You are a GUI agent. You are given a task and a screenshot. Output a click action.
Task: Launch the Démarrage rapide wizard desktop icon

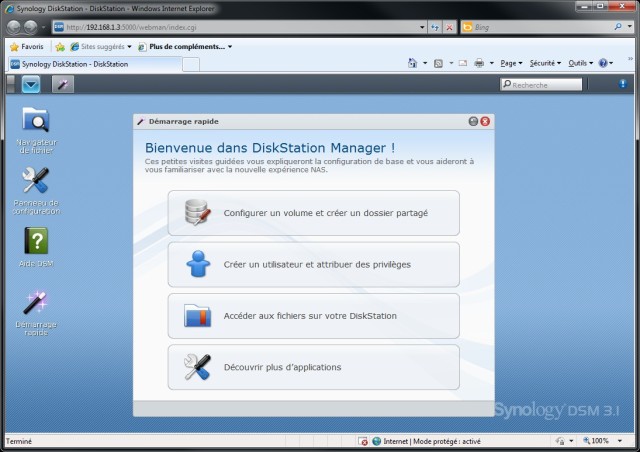pos(36,313)
